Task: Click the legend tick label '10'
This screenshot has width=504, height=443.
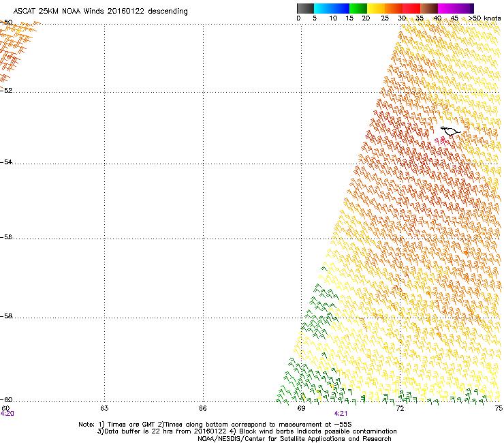Action: (333, 18)
